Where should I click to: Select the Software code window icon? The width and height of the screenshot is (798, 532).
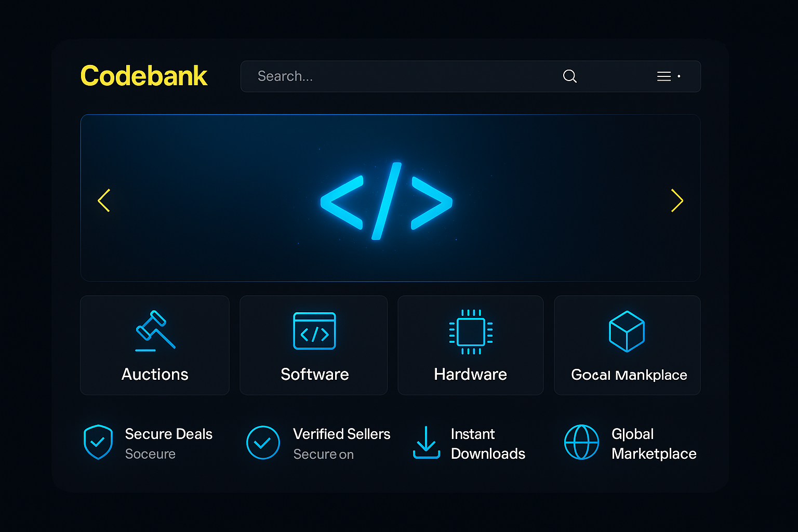(314, 331)
